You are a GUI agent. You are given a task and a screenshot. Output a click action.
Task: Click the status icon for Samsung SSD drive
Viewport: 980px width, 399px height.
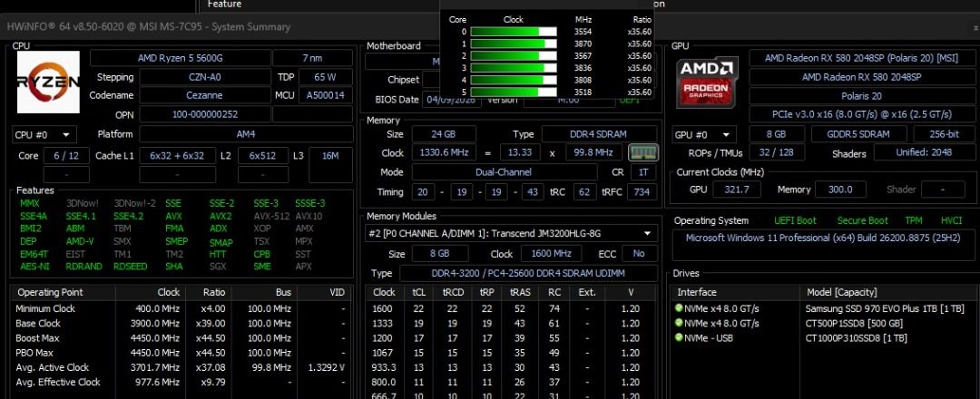pos(679,308)
